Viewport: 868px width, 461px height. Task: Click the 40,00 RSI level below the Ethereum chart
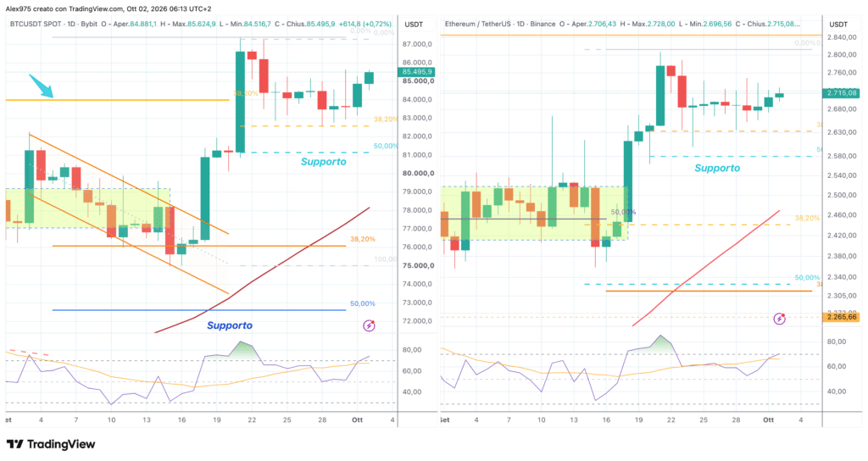point(837,392)
